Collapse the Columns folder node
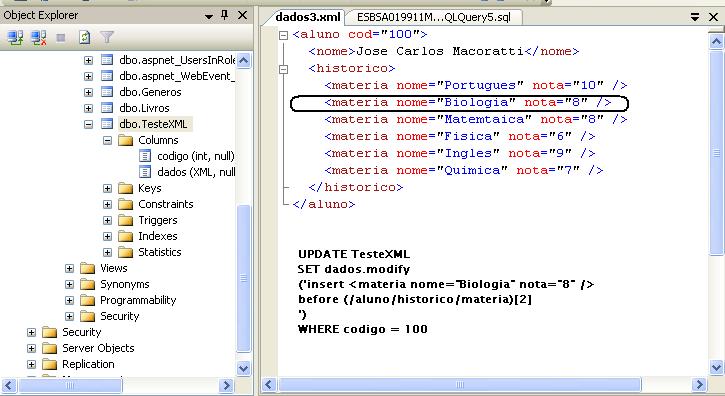This screenshot has height=396, width=725. tap(107, 140)
